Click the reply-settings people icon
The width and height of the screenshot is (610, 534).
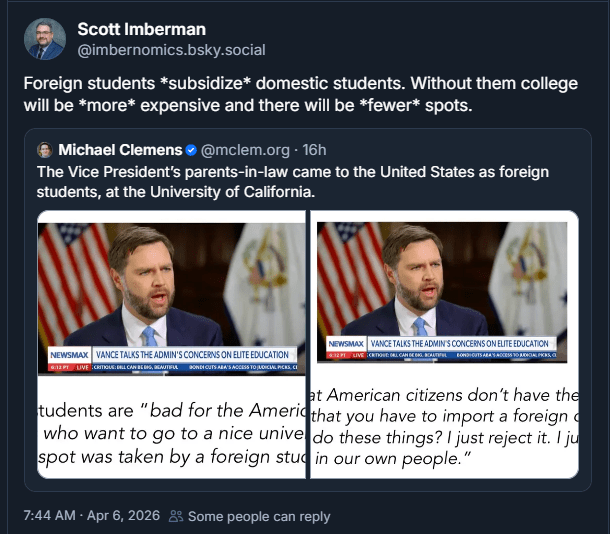(x=176, y=517)
